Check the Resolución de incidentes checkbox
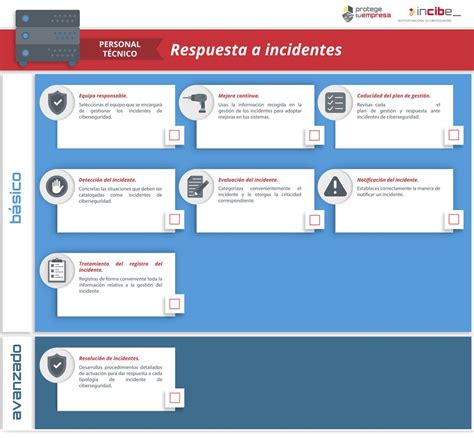Viewport: 474px width, 438px height. click(x=174, y=398)
